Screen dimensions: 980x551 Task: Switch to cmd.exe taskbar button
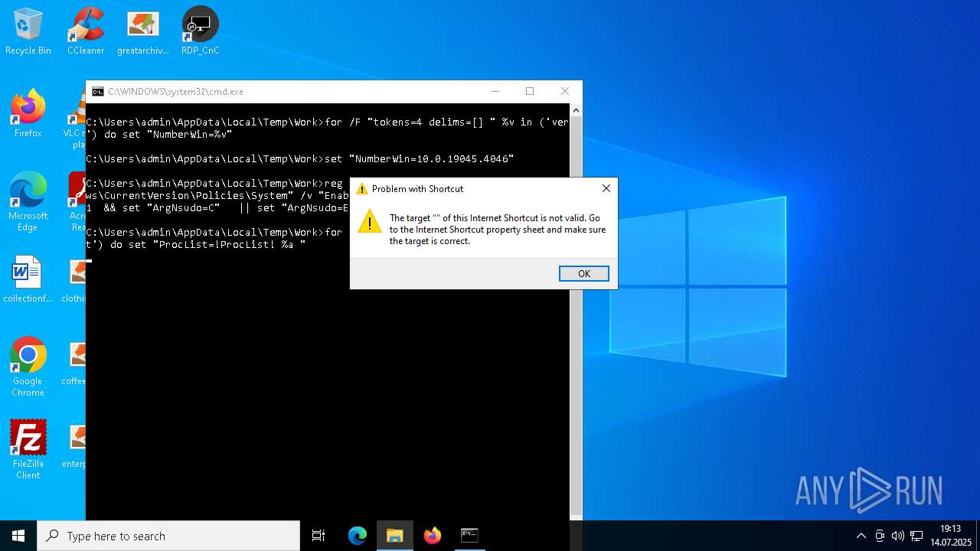(469, 536)
